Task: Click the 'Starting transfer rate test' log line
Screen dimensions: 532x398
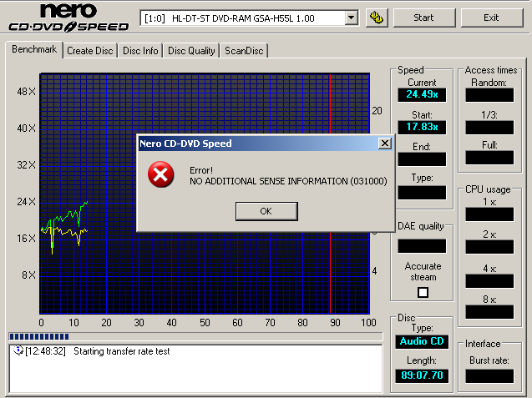Action: 121,351
